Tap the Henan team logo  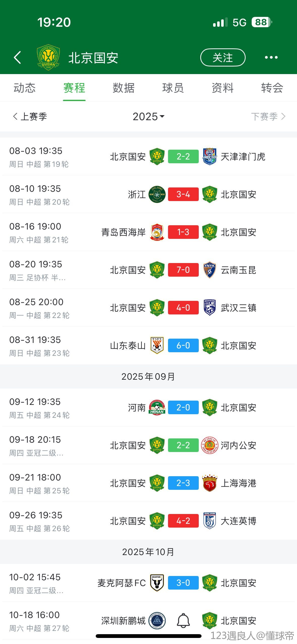pyautogui.click(x=157, y=407)
